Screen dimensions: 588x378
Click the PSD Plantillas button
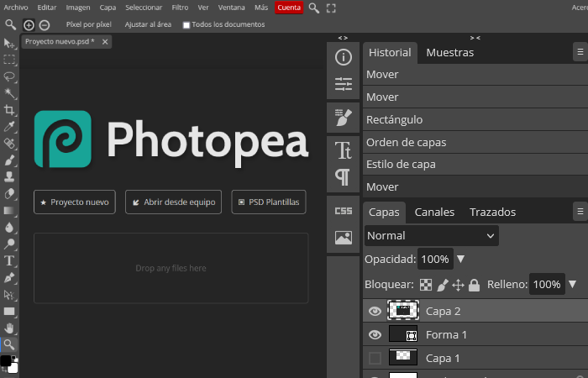[x=269, y=202]
